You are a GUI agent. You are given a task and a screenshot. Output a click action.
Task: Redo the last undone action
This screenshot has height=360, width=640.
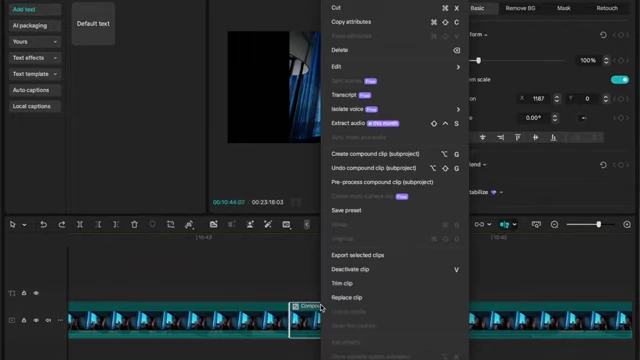62,224
